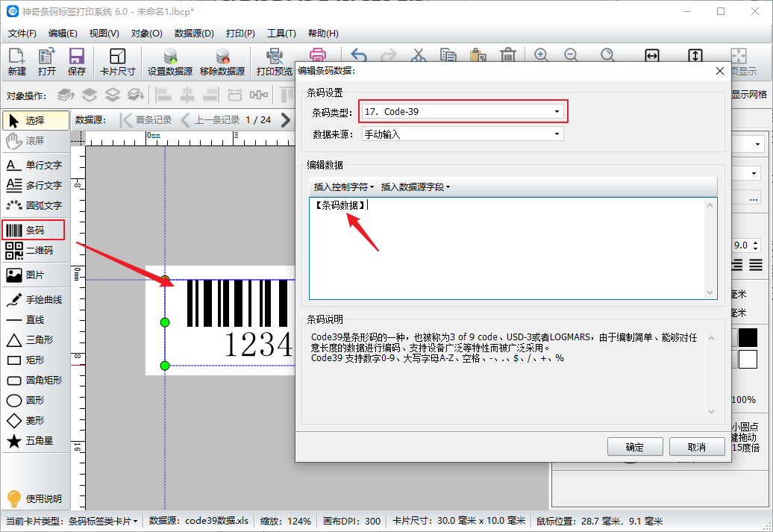773x532 pixels.
Task: Open the 数据来源 手动输入 dropdown
Action: (x=463, y=134)
